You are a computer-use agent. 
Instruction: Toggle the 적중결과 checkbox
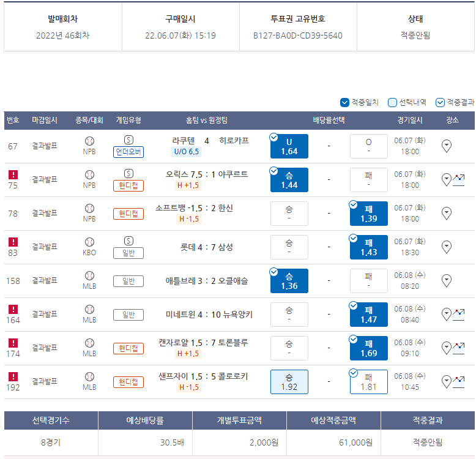click(440, 103)
